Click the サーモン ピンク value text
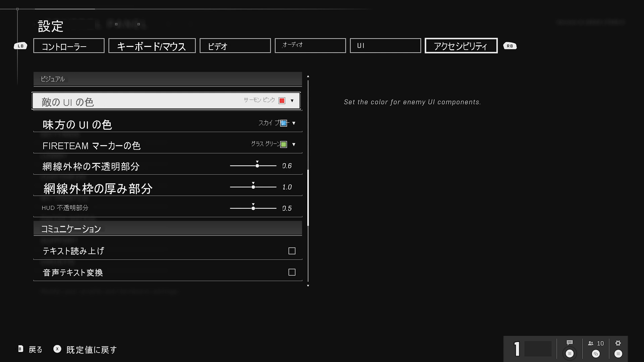The height and width of the screenshot is (362, 644). click(x=259, y=100)
